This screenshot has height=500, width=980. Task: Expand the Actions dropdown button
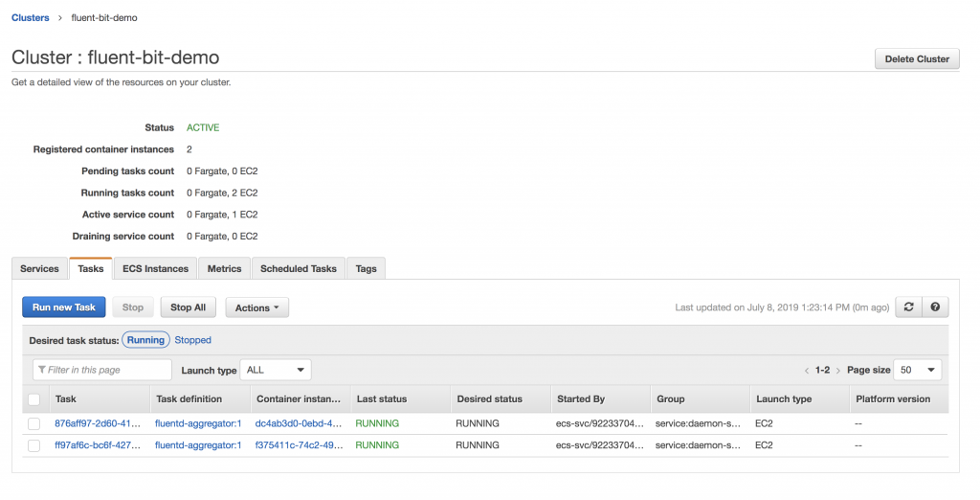(x=256, y=307)
